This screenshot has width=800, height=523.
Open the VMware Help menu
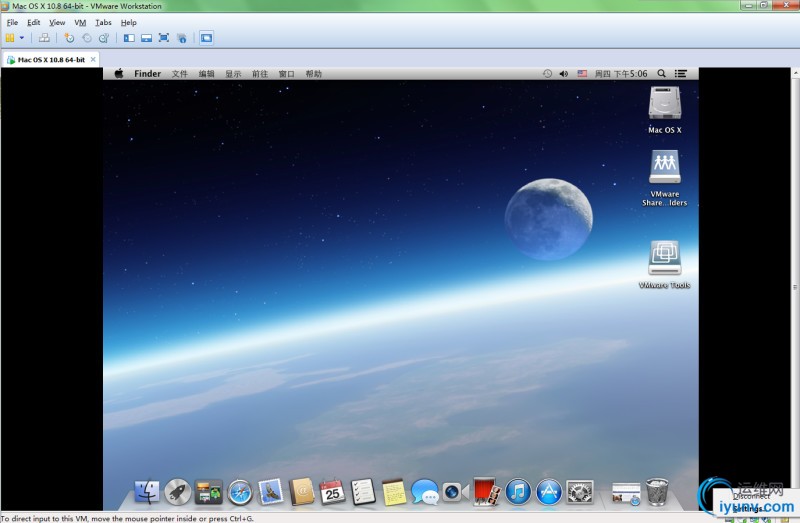129,22
